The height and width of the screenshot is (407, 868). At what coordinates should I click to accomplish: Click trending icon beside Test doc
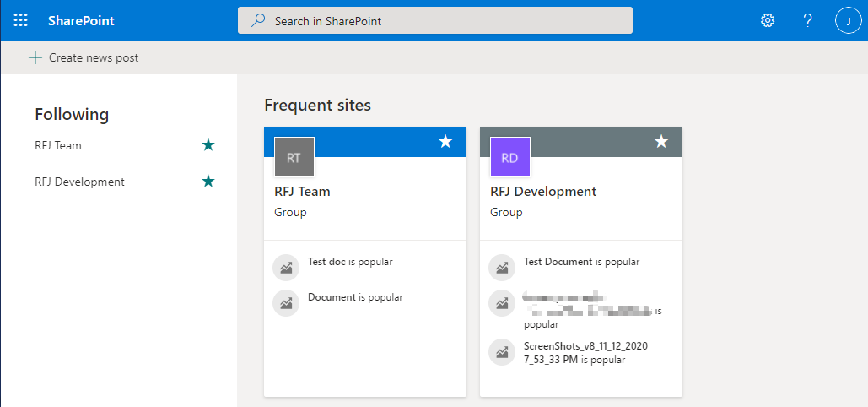click(286, 268)
